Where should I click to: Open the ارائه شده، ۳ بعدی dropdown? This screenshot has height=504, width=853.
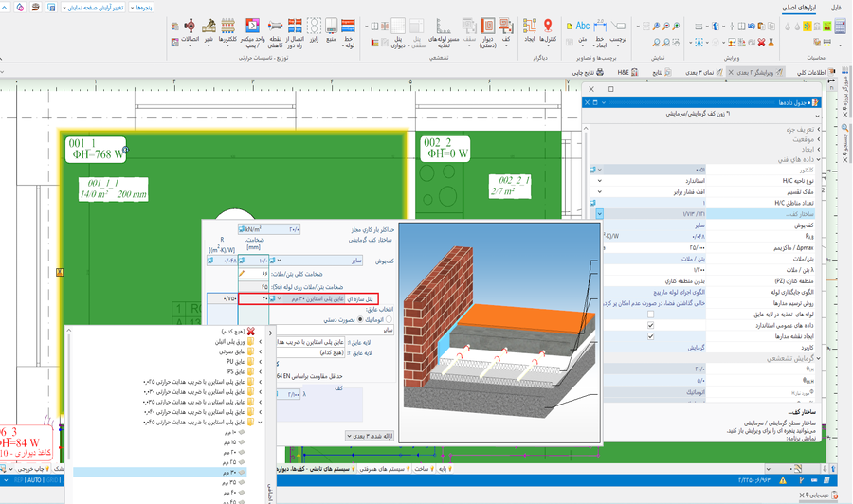(x=369, y=436)
